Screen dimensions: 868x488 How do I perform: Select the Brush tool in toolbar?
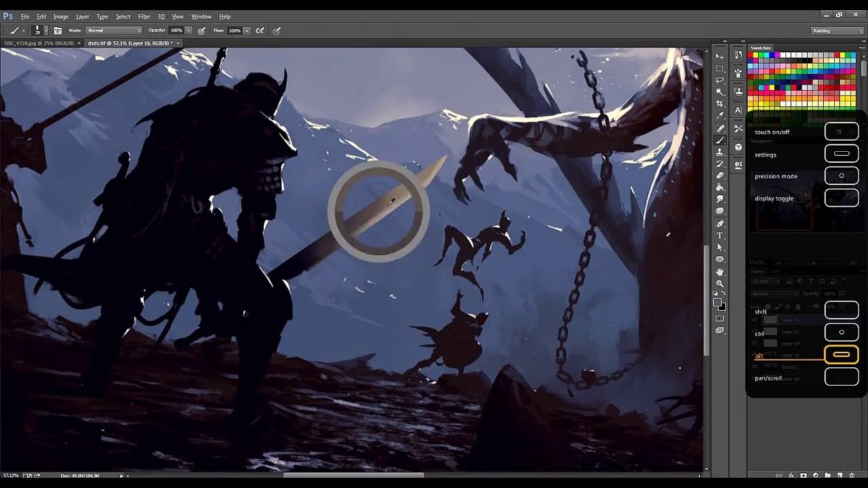click(x=719, y=140)
